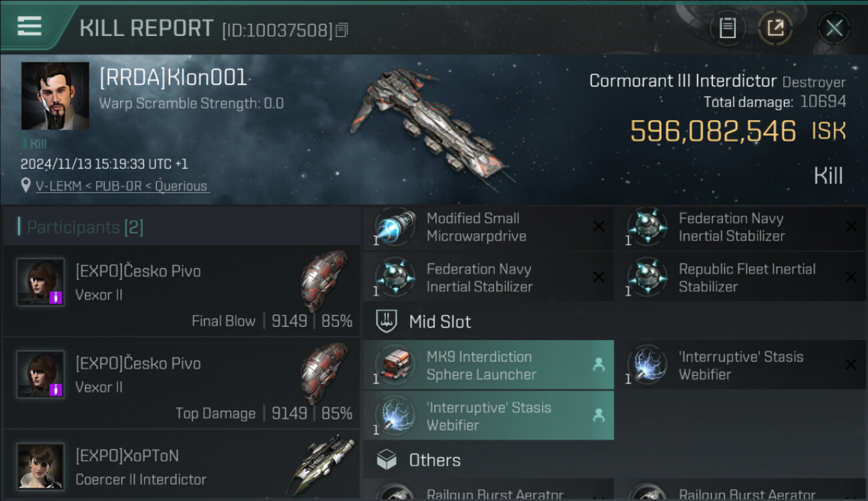Select the destroyed 'Interruptive' Stasis Webifier
Screen dimensions: 868x501
pos(740,365)
